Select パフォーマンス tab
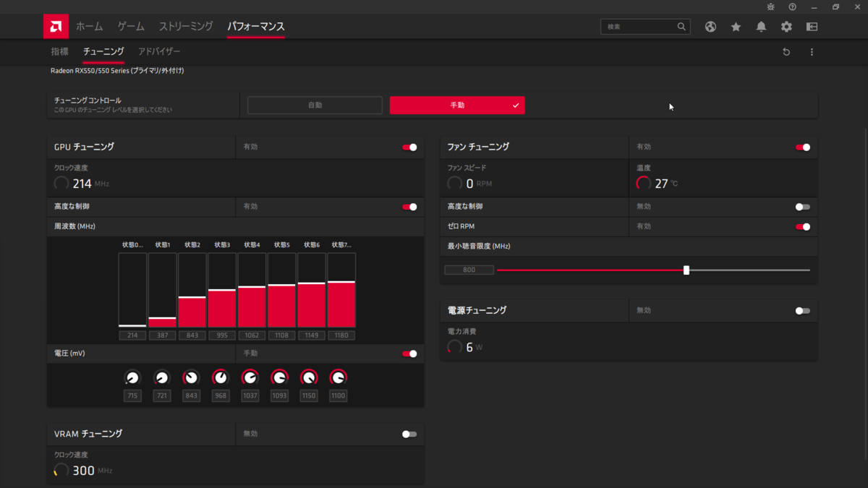 coord(256,26)
